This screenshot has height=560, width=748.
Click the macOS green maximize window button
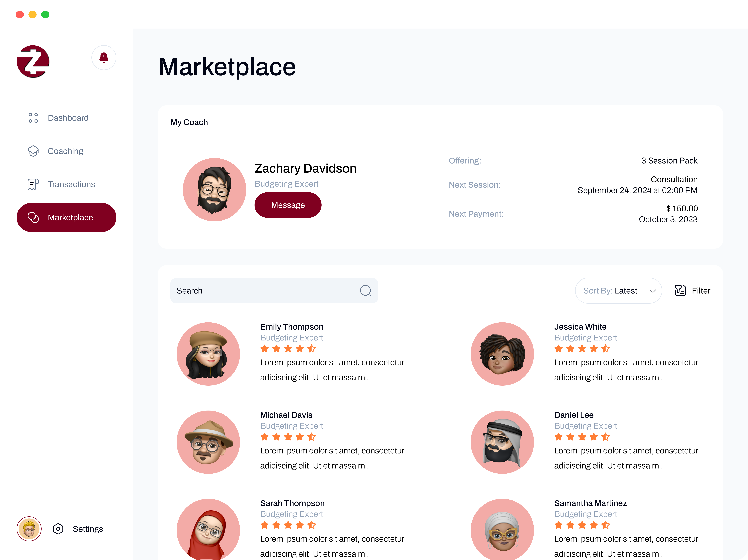[45, 15]
